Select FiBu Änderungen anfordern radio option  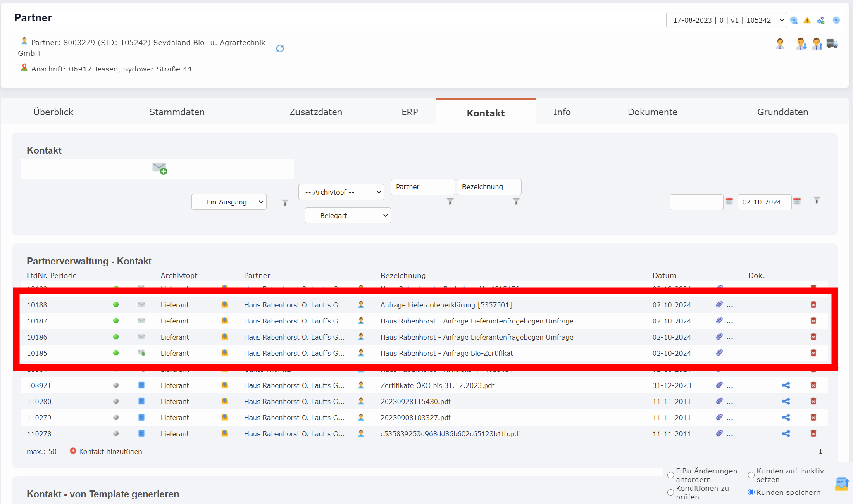point(671,475)
